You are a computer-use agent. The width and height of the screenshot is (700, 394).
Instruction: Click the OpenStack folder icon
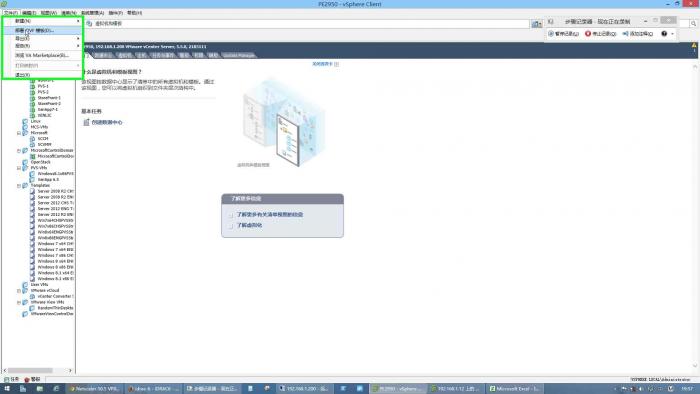pyautogui.click(x=25, y=162)
